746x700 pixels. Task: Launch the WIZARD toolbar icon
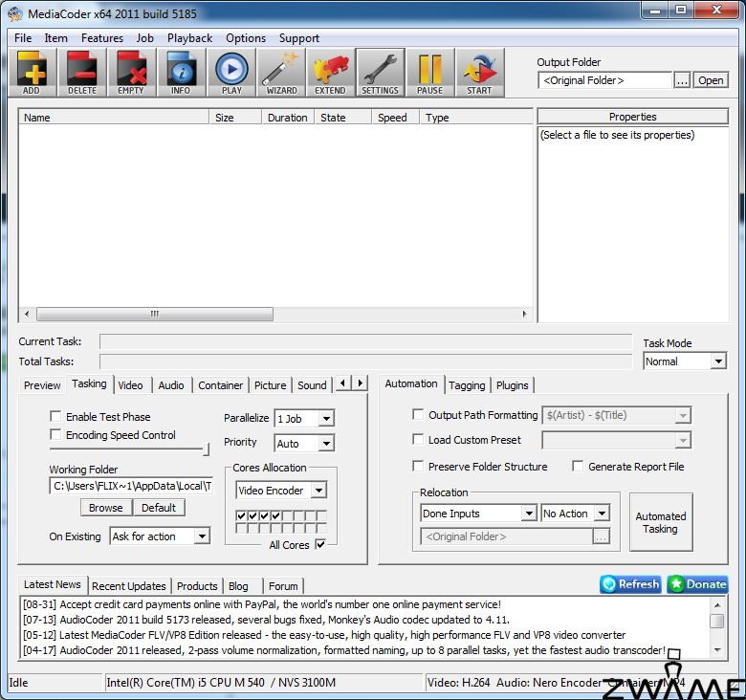[x=281, y=73]
